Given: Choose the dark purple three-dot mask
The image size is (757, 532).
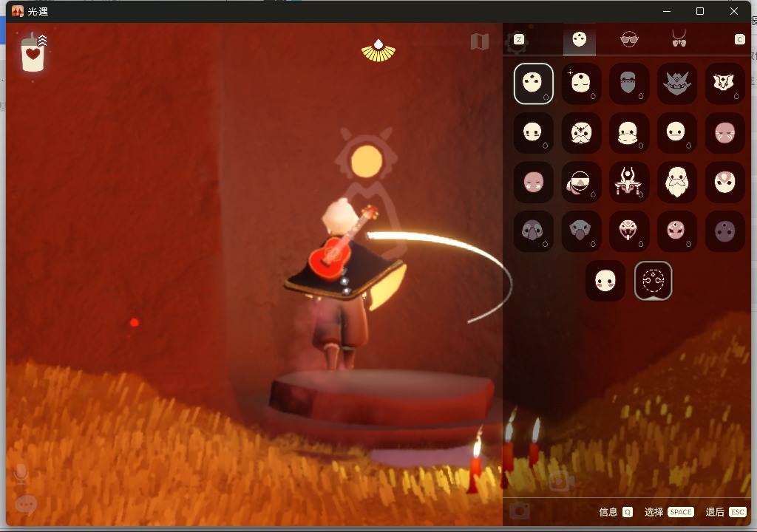Looking at the screenshot, I should [x=724, y=231].
